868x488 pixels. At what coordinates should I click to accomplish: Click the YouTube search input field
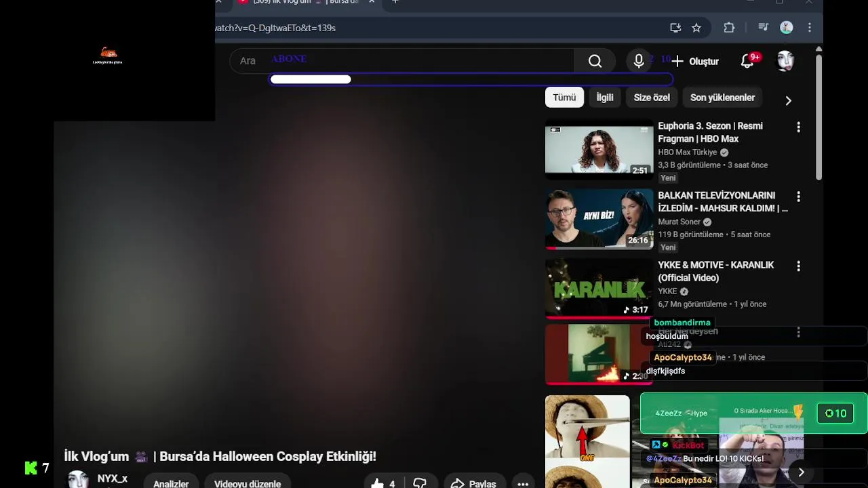click(x=401, y=61)
